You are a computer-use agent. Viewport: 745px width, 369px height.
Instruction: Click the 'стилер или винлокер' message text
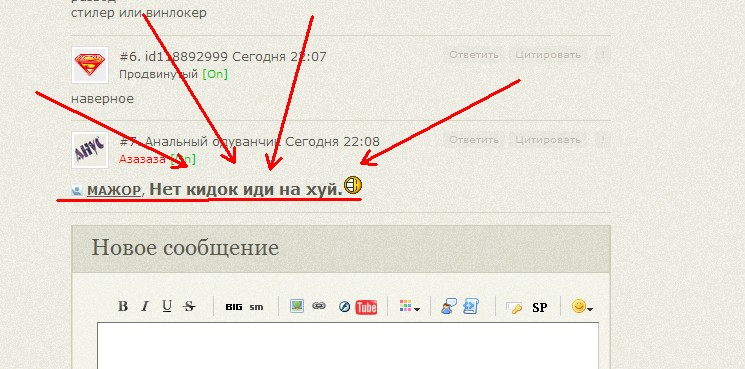point(139,13)
